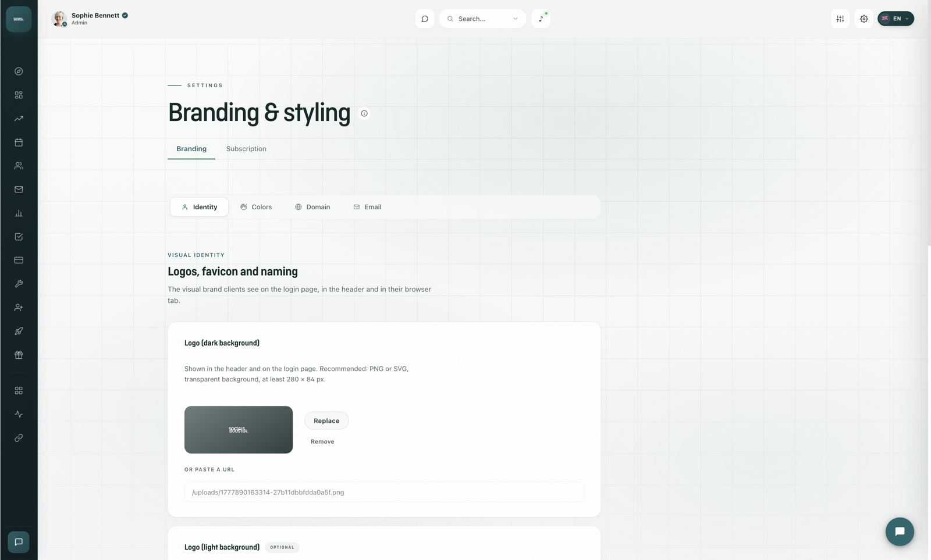Open the calendar icon in sidebar

19,142
